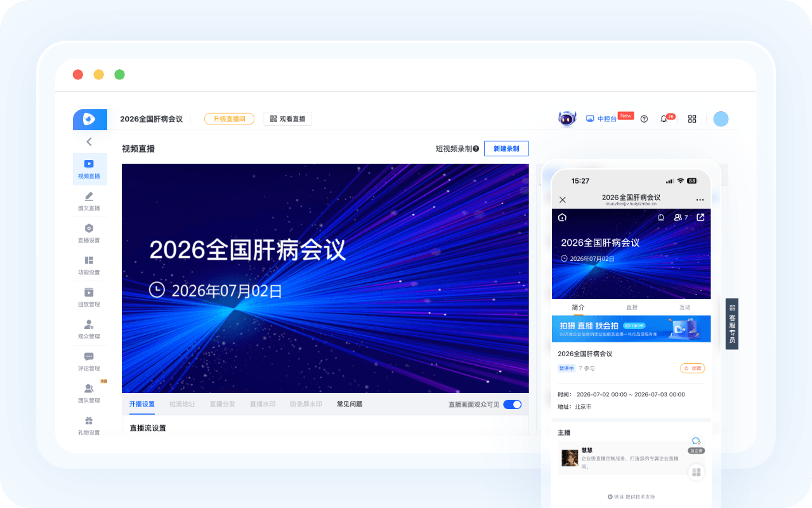Click the 观看直播 button

pos(287,119)
